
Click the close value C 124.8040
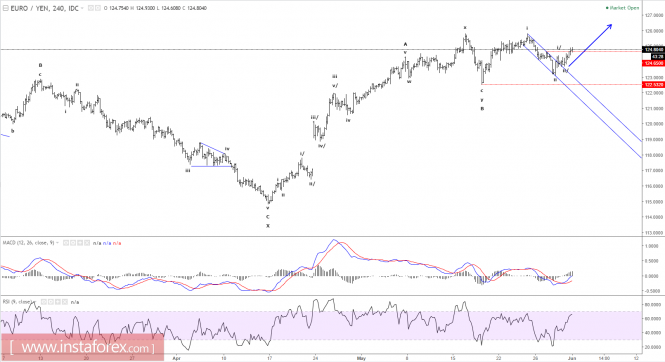coord(195,8)
